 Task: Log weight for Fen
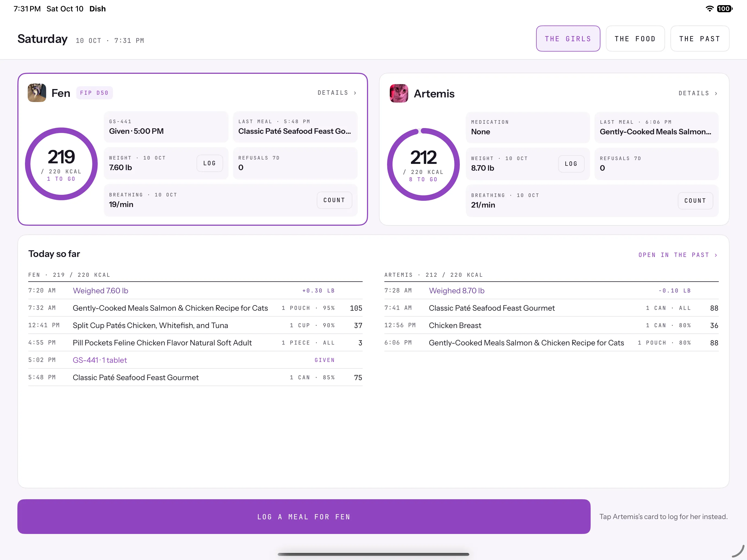pyautogui.click(x=210, y=163)
